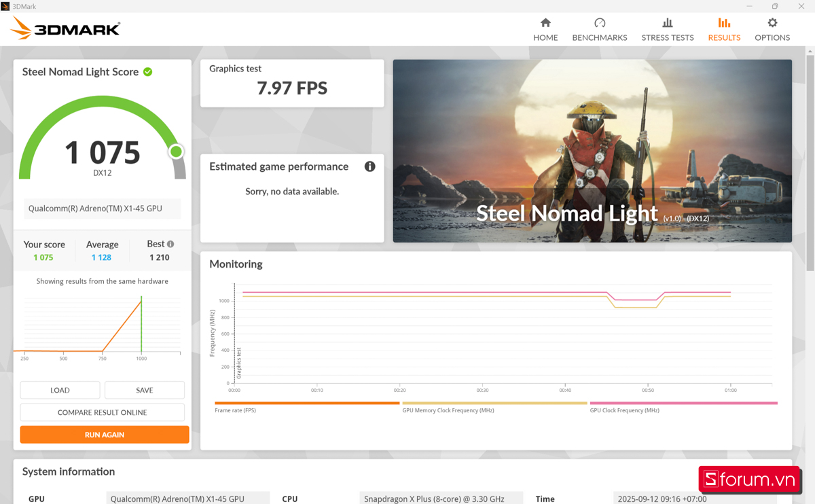
Task: Click the Monitoring heading
Action: (236, 264)
